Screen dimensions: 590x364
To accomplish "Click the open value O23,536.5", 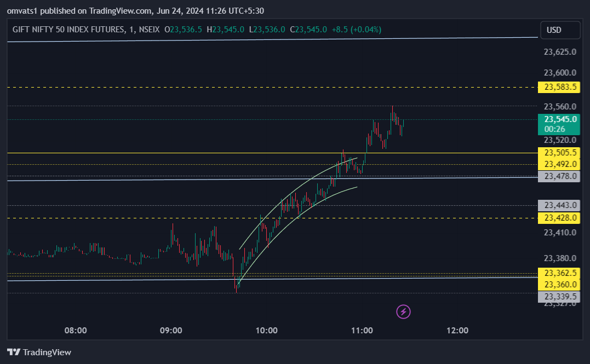I will pos(184,30).
